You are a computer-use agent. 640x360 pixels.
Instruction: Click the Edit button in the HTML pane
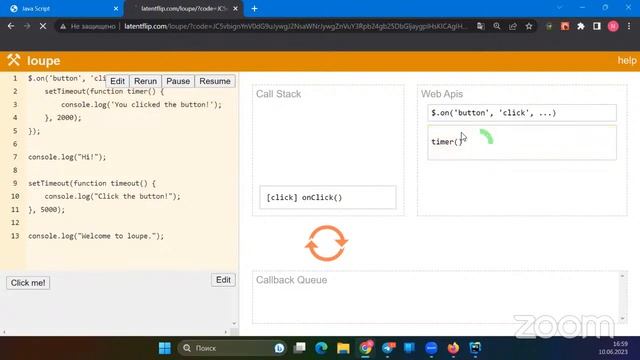223,280
